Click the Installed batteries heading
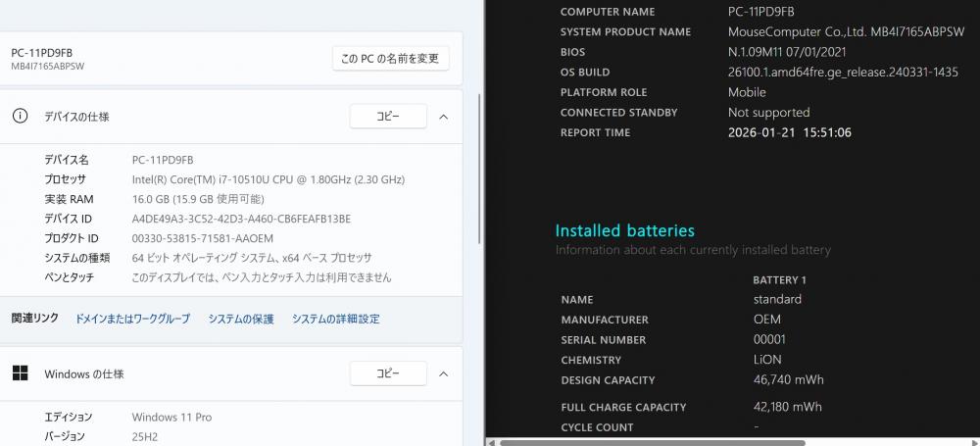 pos(624,231)
